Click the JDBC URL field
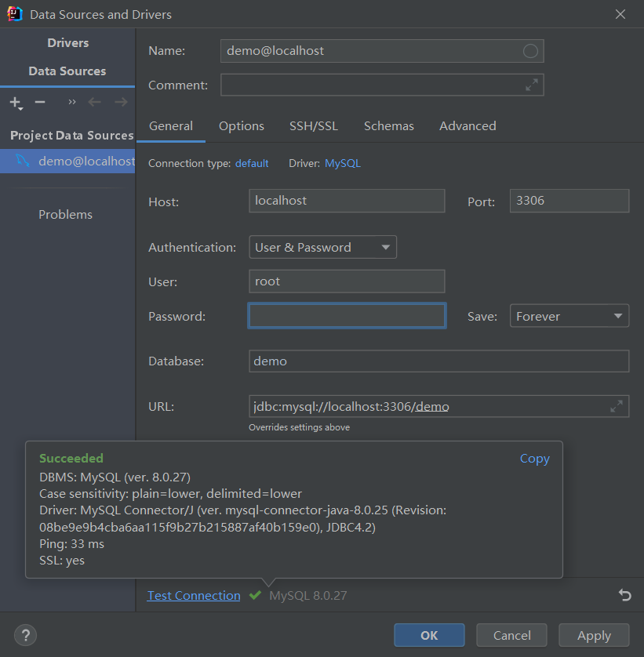Screen dimensions: 644x657 click(439, 406)
